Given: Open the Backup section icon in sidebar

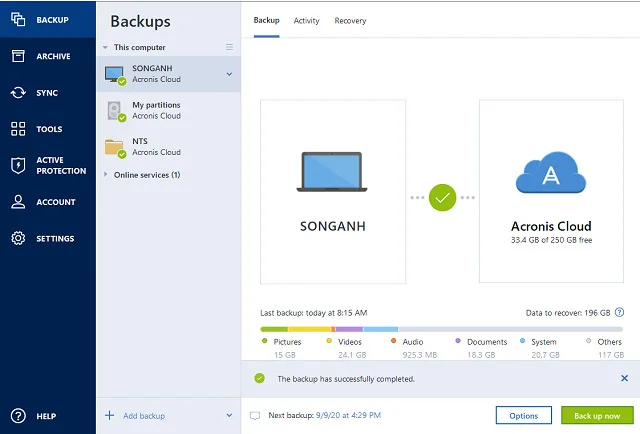Looking at the screenshot, I should 18,19.
